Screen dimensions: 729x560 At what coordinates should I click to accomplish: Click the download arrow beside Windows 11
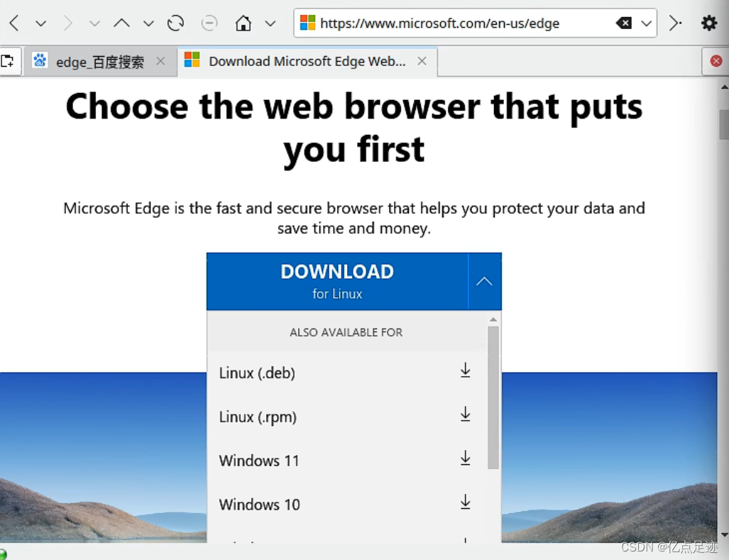[x=466, y=459]
